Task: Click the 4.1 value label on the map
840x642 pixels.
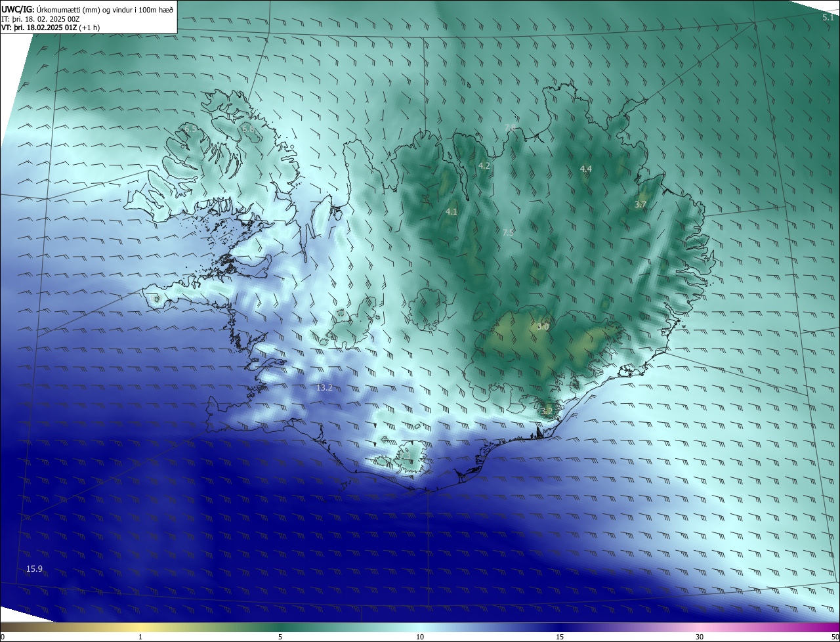Action: click(451, 212)
